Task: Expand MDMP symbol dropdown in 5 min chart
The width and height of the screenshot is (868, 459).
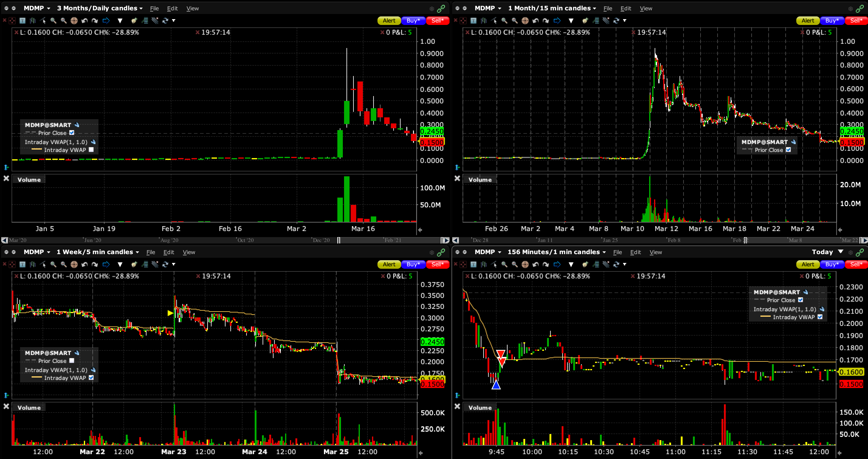Action: [49, 252]
